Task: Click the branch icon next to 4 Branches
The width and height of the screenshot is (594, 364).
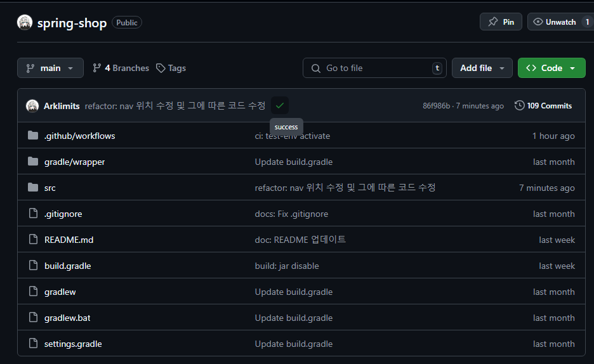Action: pos(97,68)
